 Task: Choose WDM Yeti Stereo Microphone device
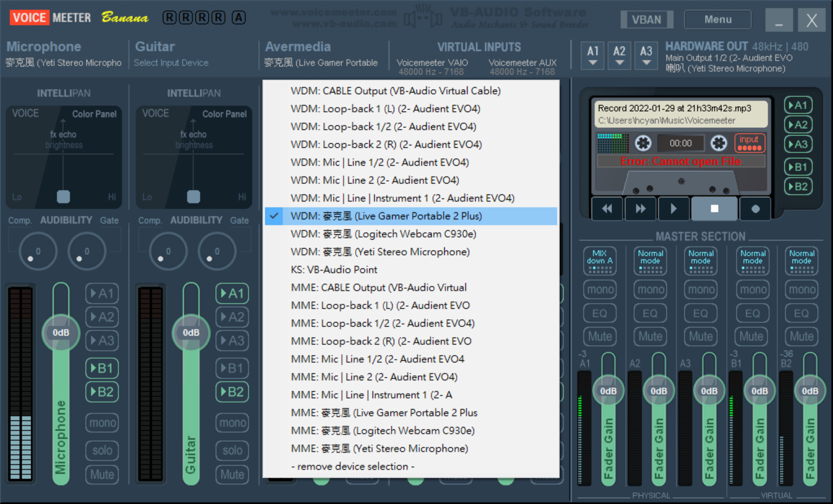[411, 252]
